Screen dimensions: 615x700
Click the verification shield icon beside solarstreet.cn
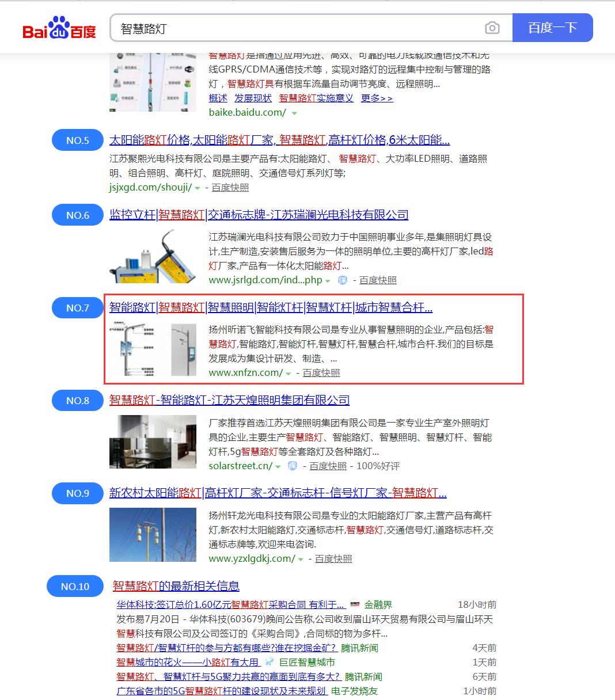pos(293,466)
